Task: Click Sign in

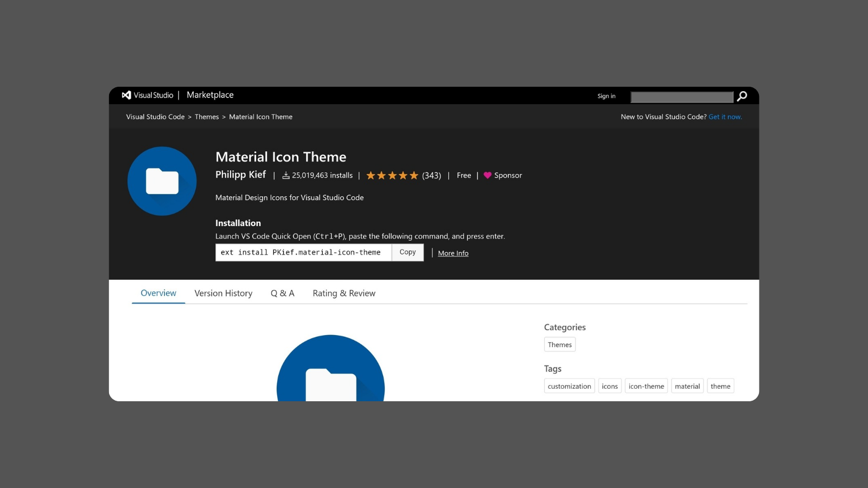Action: (607, 96)
